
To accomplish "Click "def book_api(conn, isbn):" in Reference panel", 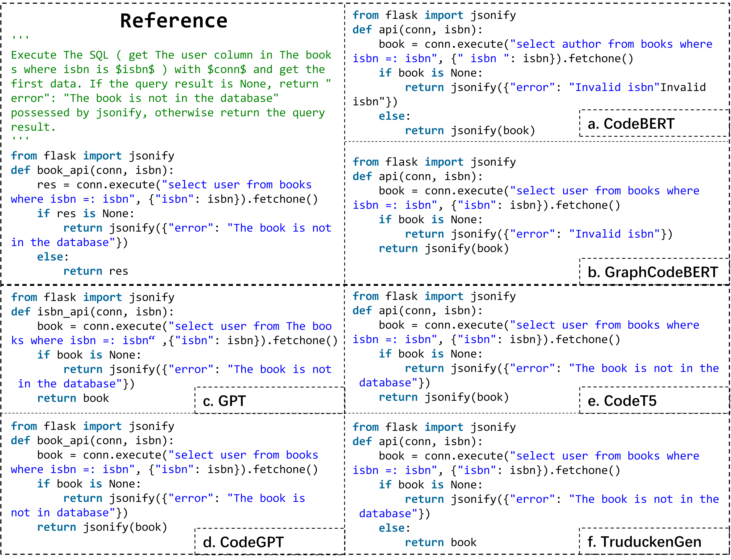I will [92, 170].
